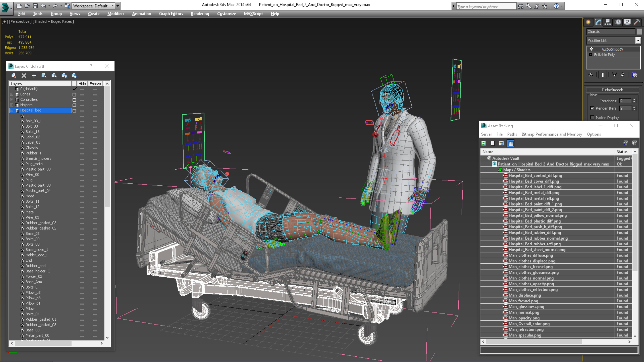Click the Perspective viewport label
Viewport: 644px width, 362px height.
click(20, 21)
